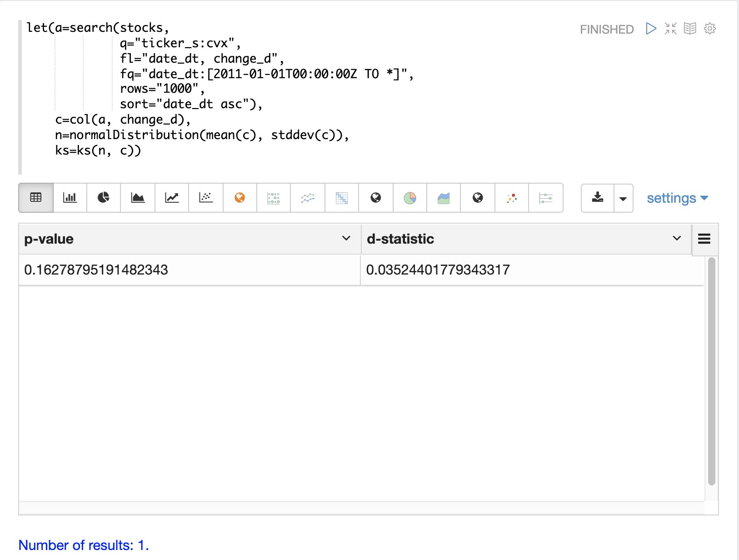The width and height of the screenshot is (739, 560).
Task: Select the scatter chart visualization
Action: (x=206, y=198)
